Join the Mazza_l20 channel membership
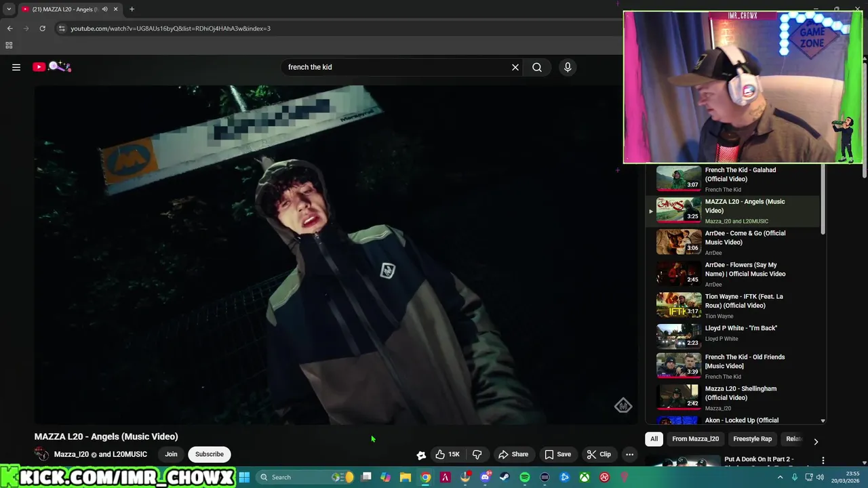This screenshot has width=868, height=488. 171,454
